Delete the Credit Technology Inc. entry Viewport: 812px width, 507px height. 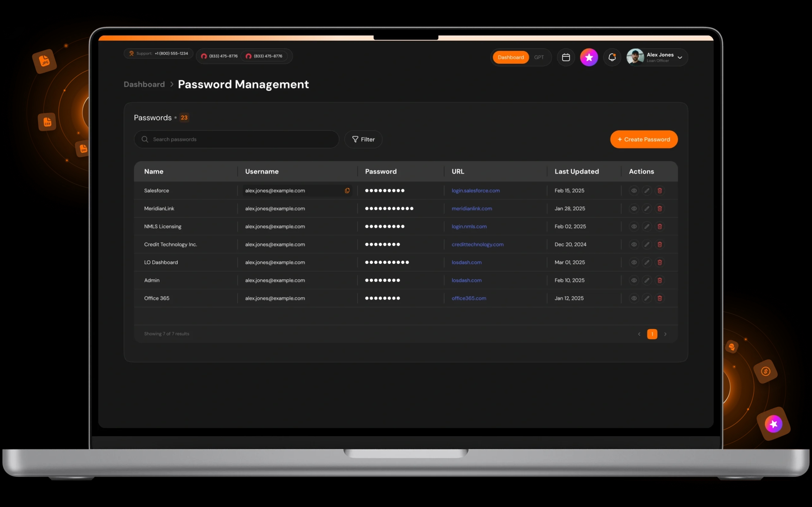click(660, 244)
